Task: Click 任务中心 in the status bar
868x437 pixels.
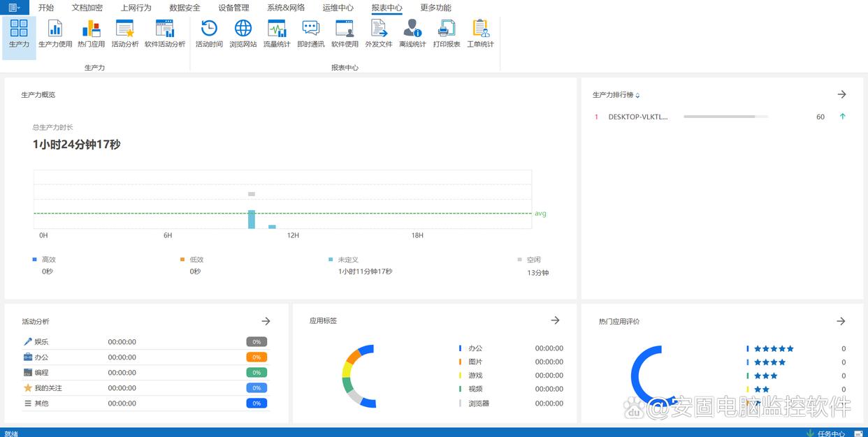Action: click(x=830, y=433)
